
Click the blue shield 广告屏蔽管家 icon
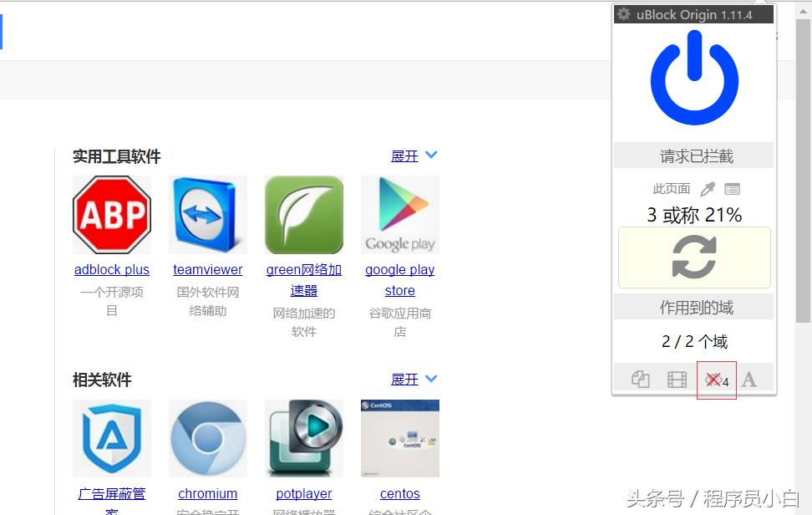[112, 438]
